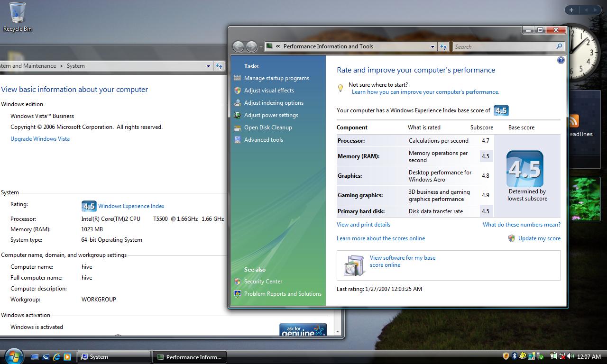607x364 pixels.
Task: Open Learn how you can improve performance link
Action: 425,92
